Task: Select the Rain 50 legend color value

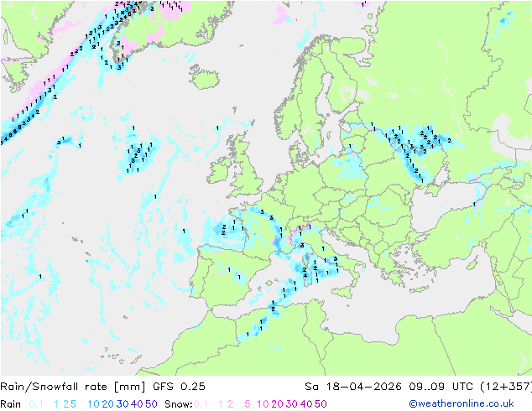Action: (x=151, y=404)
